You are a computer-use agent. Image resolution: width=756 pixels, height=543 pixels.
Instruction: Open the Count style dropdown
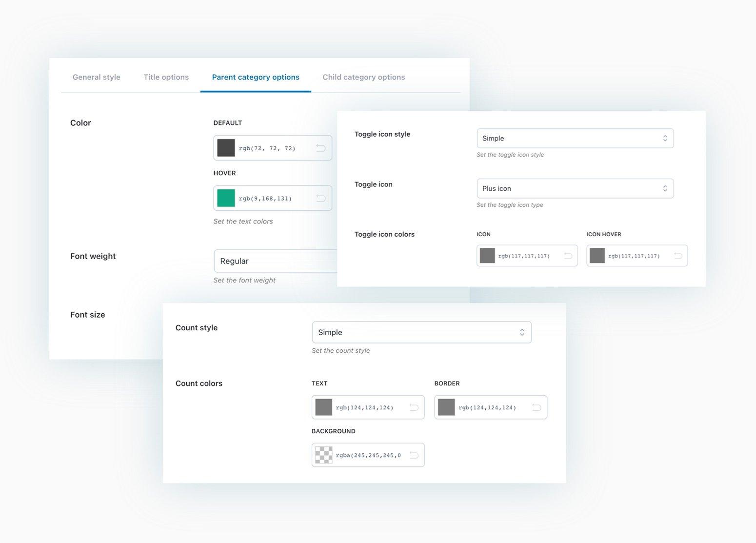[x=421, y=332]
